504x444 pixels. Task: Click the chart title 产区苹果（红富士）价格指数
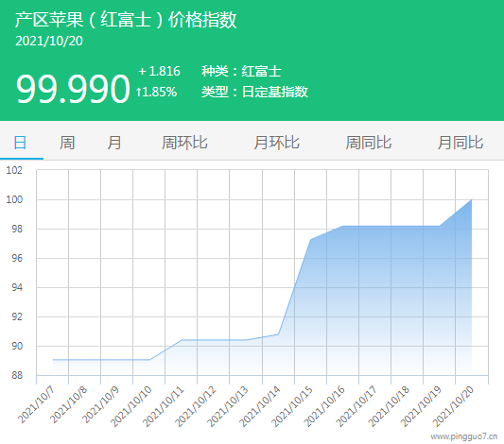(126, 20)
